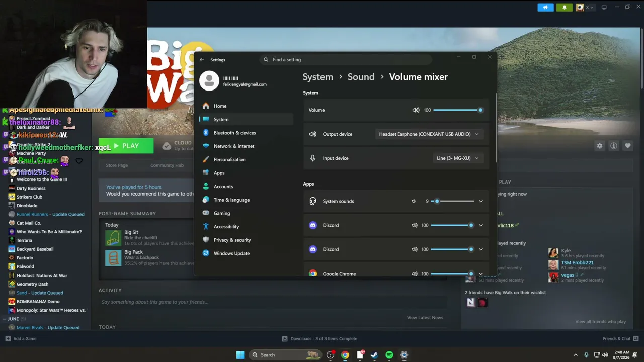This screenshot has height=362, width=644.
Task: Adjust the first Discord volume slider
Action: (452, 225)
